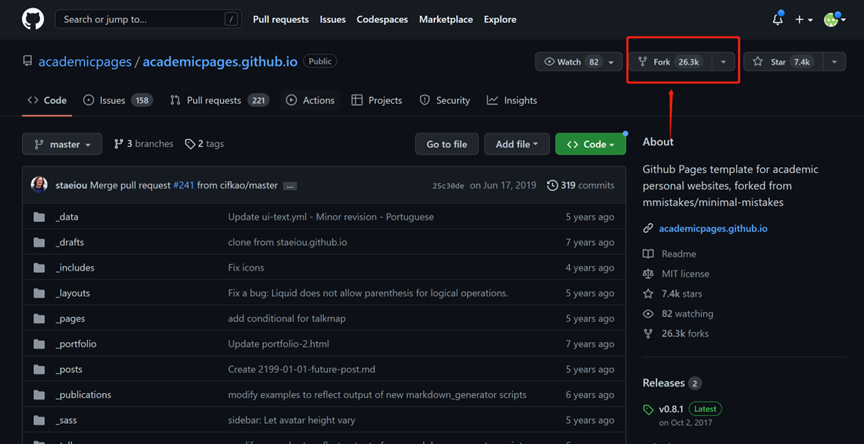Open the _pages folder
Screen dimensions: 864x444
point(70,318)
